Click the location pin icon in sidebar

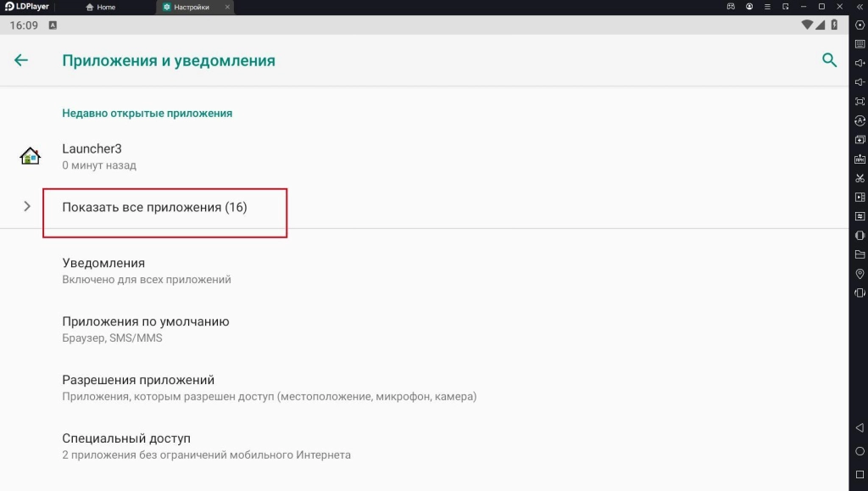click(x=860, y=274)
